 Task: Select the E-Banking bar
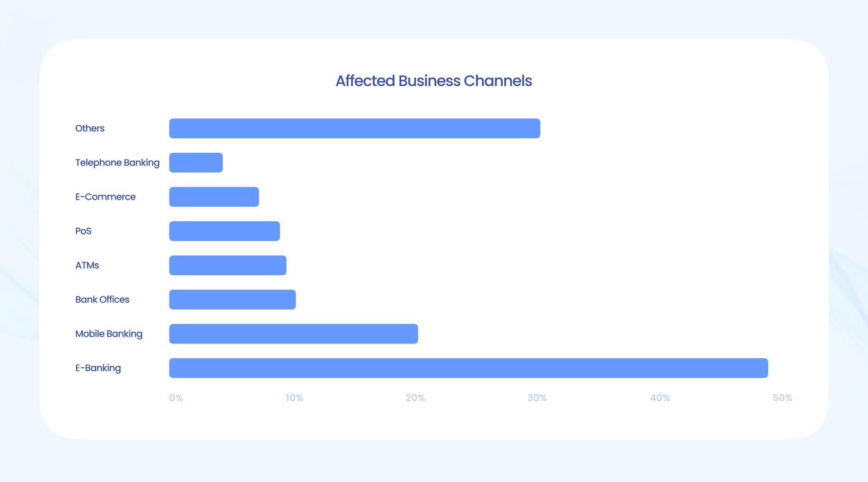[x=468, y=368]
